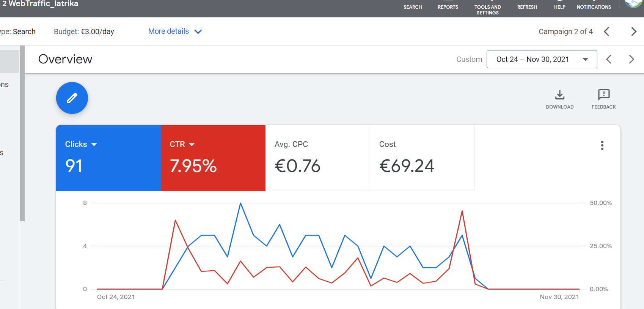The width and height of the screenshot is (644, 309).
Task: Select the Cost metric card
Action: [x=422, y=158]
